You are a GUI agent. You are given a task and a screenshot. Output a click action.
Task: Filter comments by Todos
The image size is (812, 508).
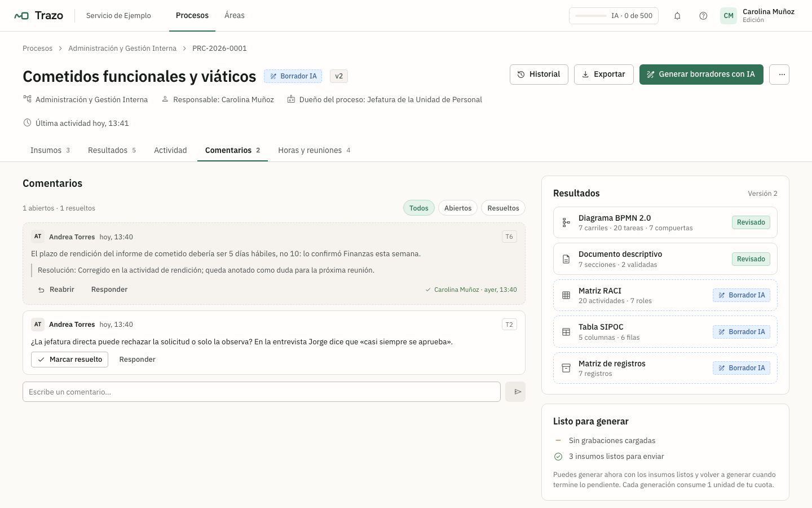click(x=419, y=208)
